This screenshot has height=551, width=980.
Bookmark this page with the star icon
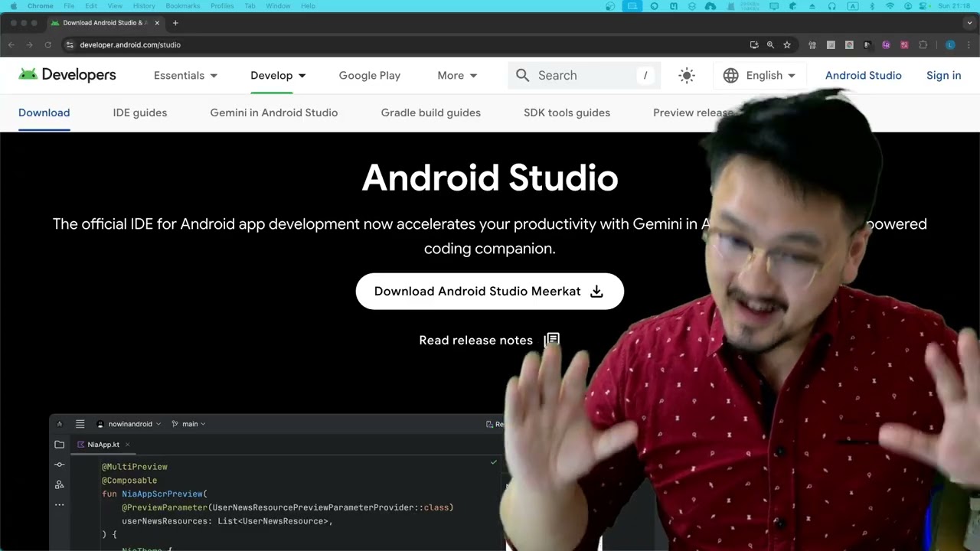(x=786, y=45)
